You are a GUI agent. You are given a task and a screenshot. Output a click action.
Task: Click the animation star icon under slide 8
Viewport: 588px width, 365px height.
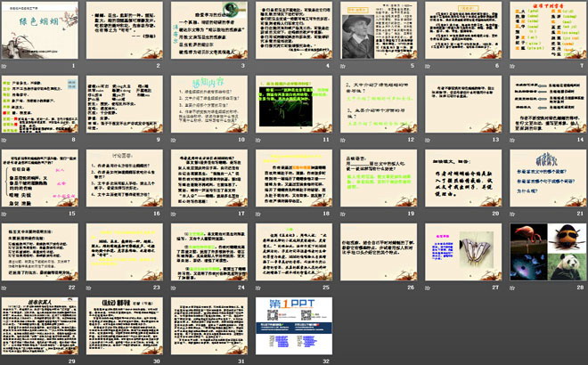[x=4, y=140]
